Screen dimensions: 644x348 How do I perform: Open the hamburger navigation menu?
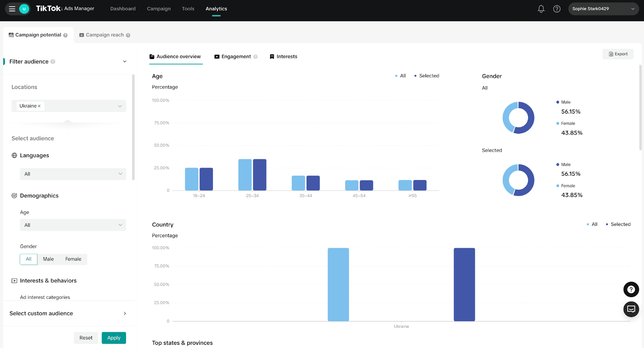click(x=12, y=9)
